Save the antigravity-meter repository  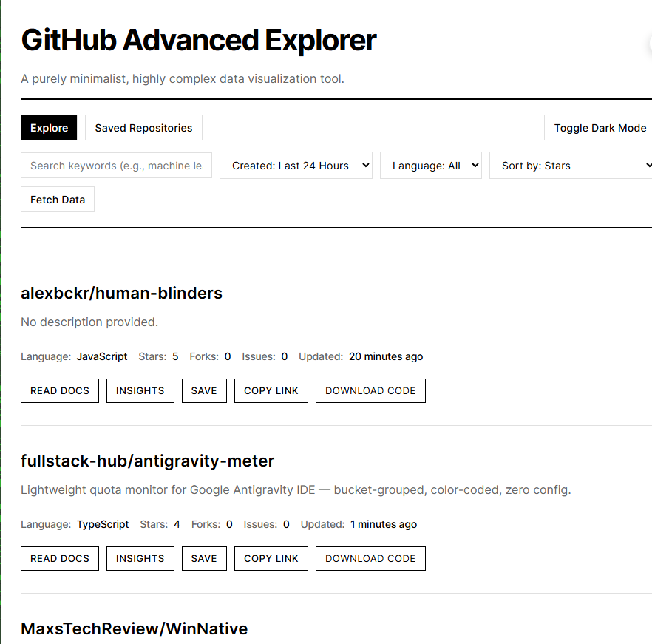pos(204,558)
